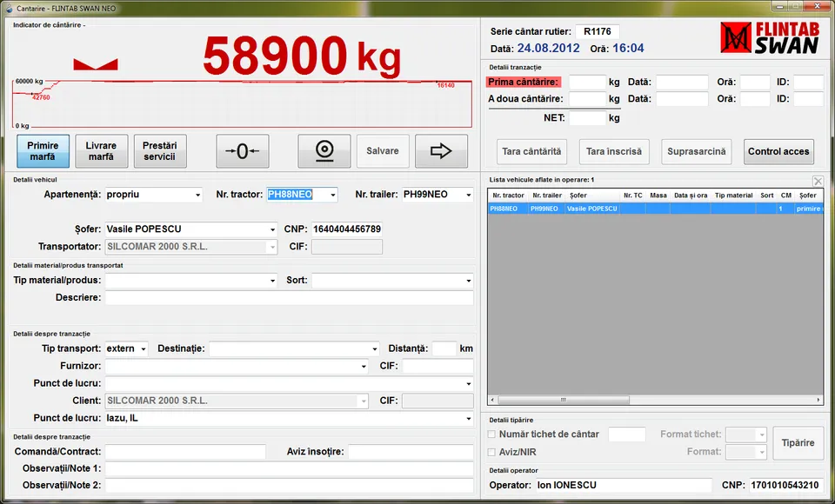The height and width of the screenshot is (504, 835).
Task: Select Livrare marfă mode
Action: point(101,151)
